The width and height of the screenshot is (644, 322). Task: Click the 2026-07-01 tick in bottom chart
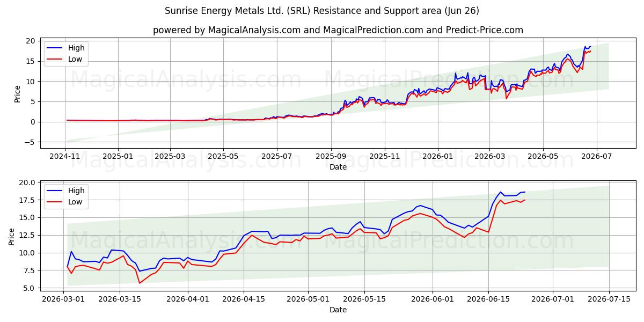553,299
